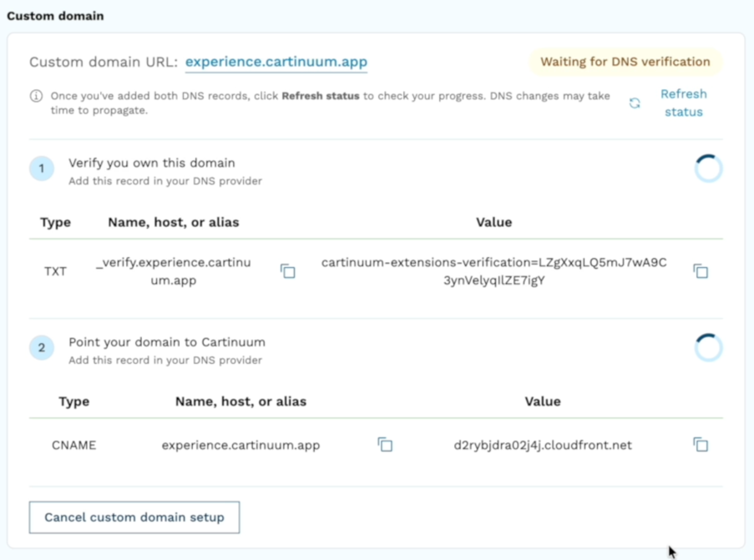Click the CNAME type cell

click(74, 445)
